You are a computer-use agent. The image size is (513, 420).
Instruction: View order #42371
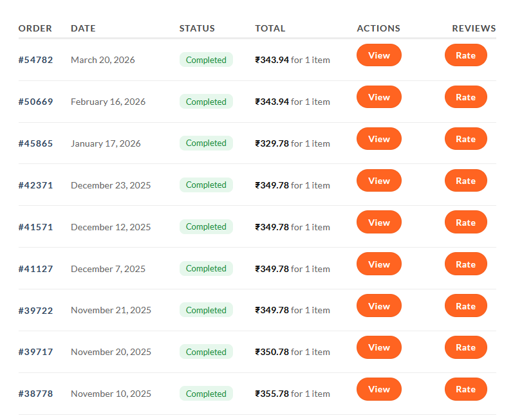378,181
